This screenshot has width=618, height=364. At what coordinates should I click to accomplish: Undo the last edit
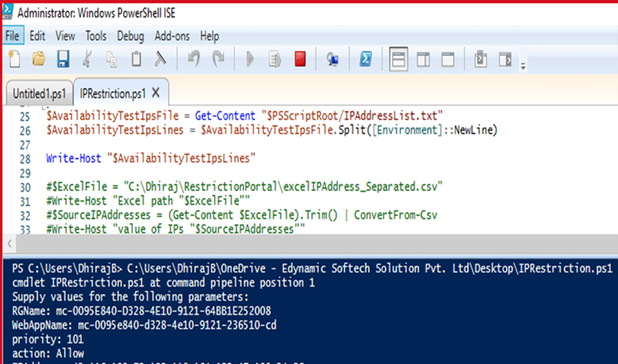tap(194, 59)
